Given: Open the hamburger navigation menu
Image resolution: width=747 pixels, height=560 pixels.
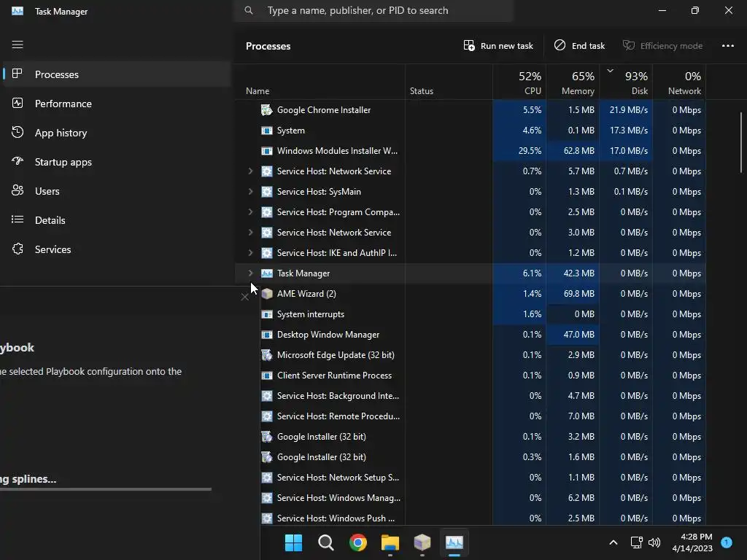Looking at the screenshot, I should pos(18,44).
